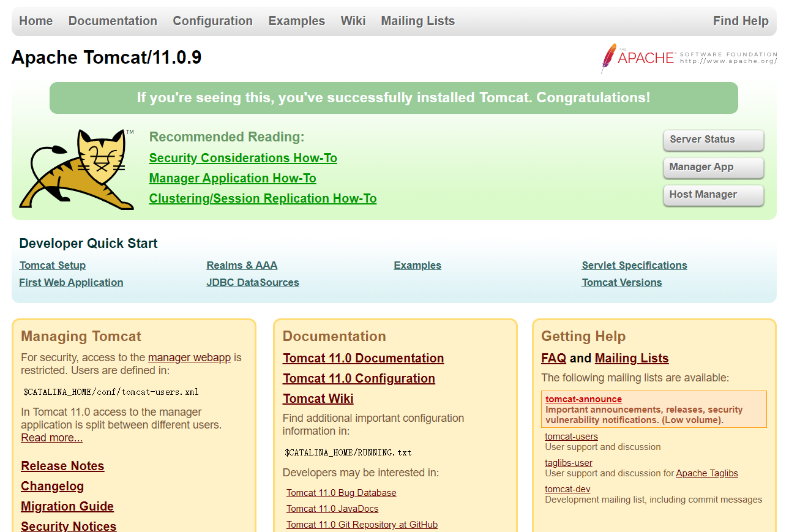Open the tomcat-announce mailing list

583,399
